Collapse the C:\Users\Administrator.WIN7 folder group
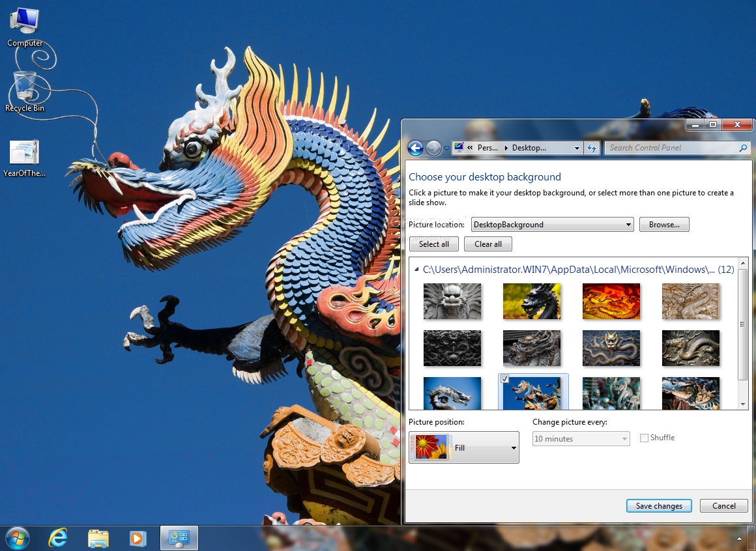This screenshot has width=756, height=551. [x=416, y=270]
